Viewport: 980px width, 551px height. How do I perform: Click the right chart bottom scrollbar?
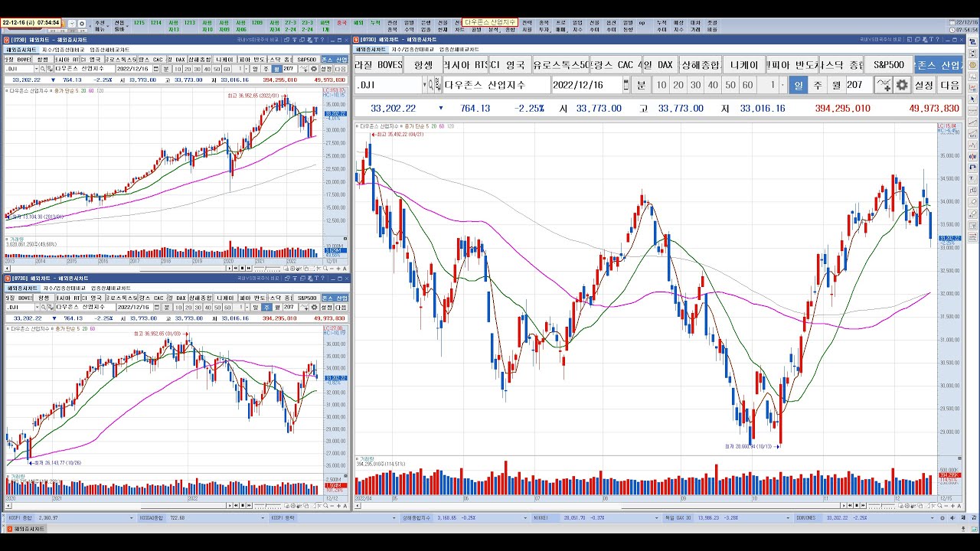point(601,506)
